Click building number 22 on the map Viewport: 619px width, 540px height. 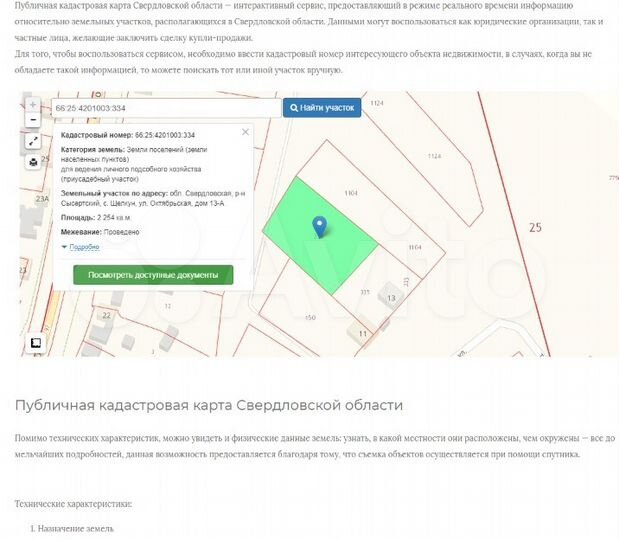click(x=107, y=315)
